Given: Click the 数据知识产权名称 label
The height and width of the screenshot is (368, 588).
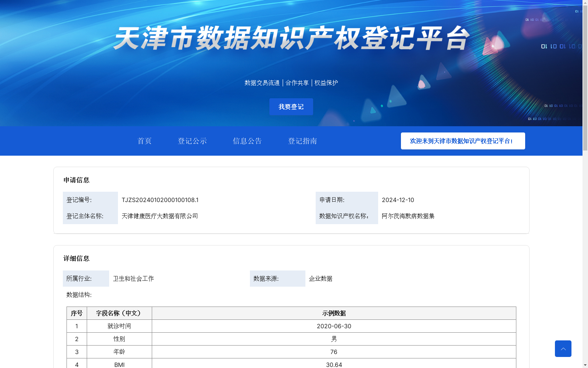Looking at the screenshot, I should [x=344, y=216].
